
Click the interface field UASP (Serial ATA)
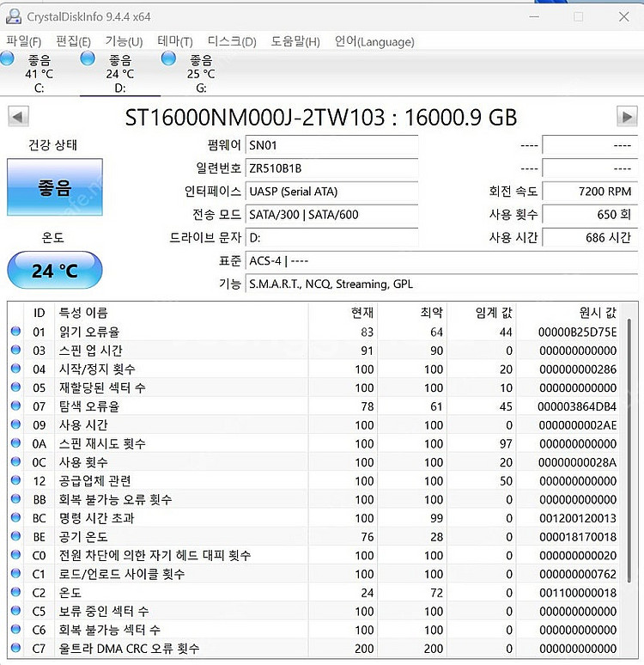pyautogui.click(x=332, y=192)
